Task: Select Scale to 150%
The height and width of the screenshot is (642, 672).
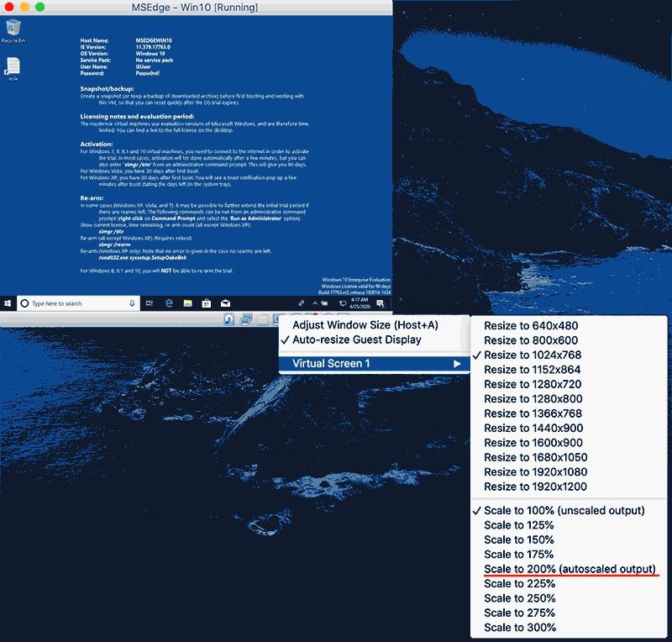Action: (518, 539)
